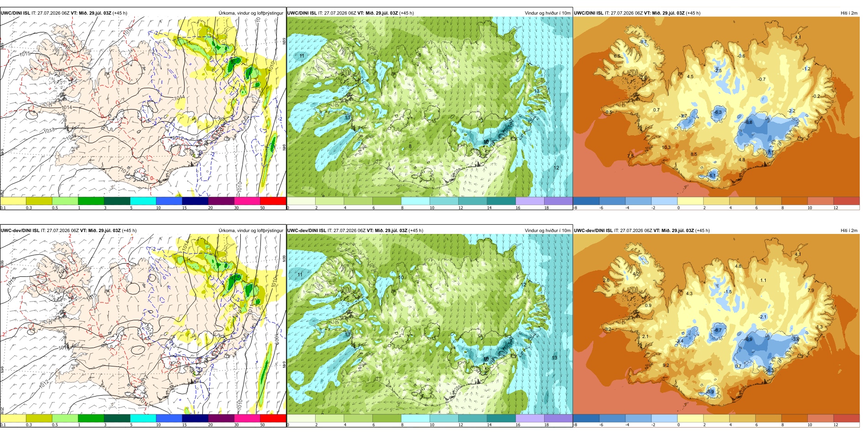
Task: Click the -6.9 glacier temperature on UWC-dev map
Action: [x=748, y=339]
